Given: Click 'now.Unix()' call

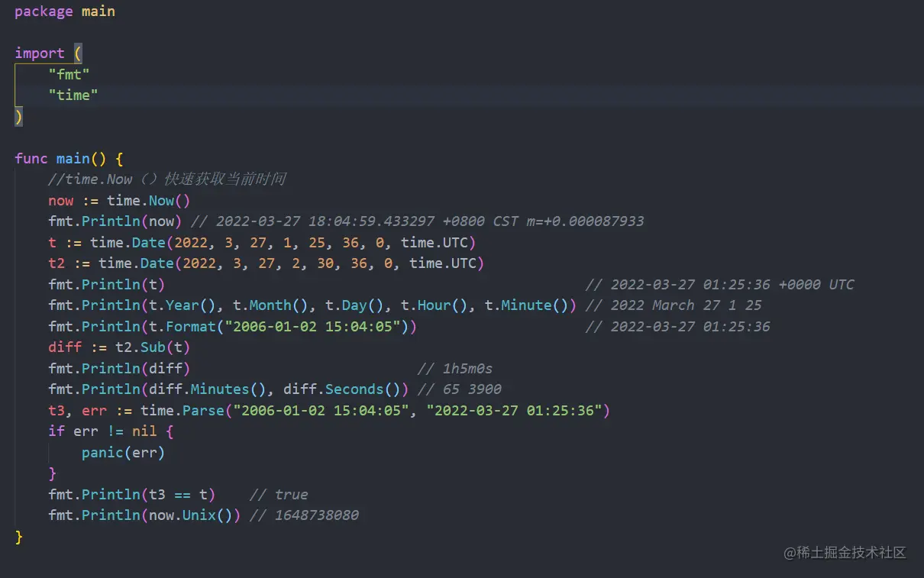Looking at the screenshot, I should coord(191,515).
